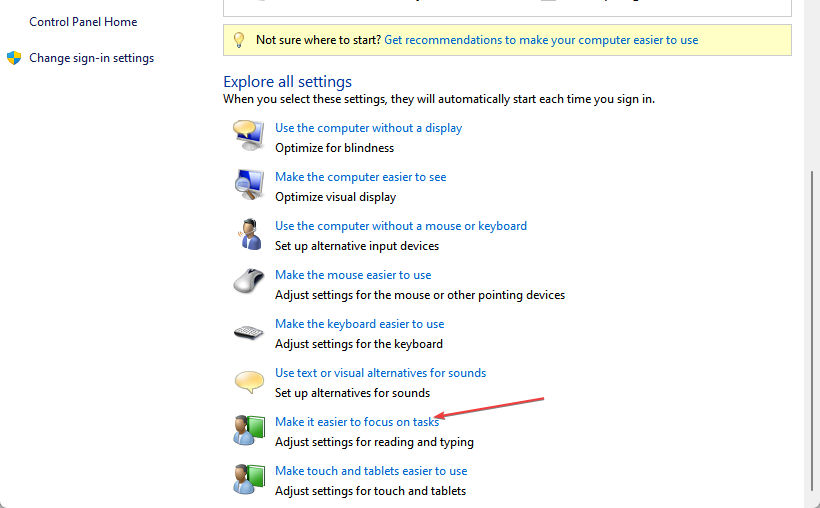Click the speech bubble icon for sound alternatives
This screenshot has width=820, height=508.
(249, 381)
